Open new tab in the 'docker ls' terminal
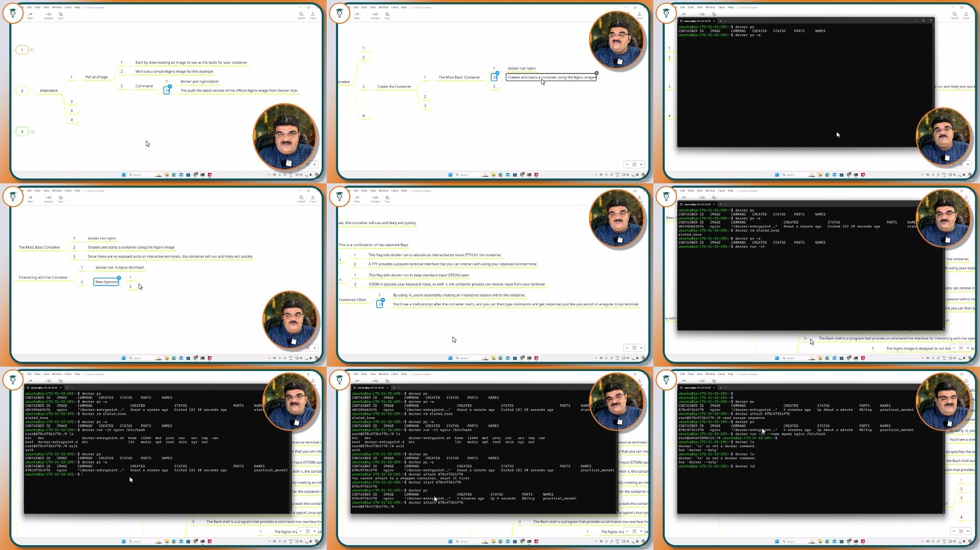980x550 pixels. 720,387
